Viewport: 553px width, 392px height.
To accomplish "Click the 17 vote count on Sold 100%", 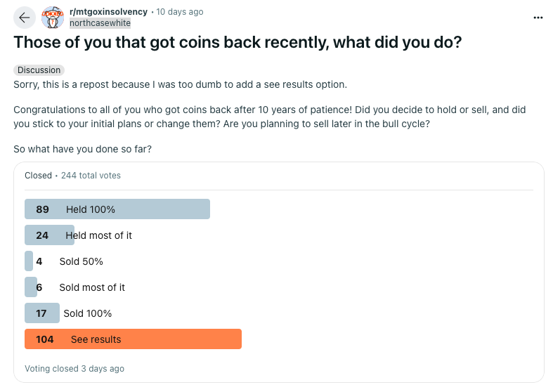I will (41, 313).
